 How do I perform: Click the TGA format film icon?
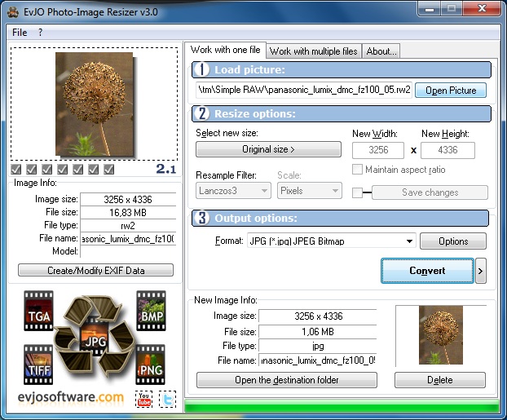(38, 311)
